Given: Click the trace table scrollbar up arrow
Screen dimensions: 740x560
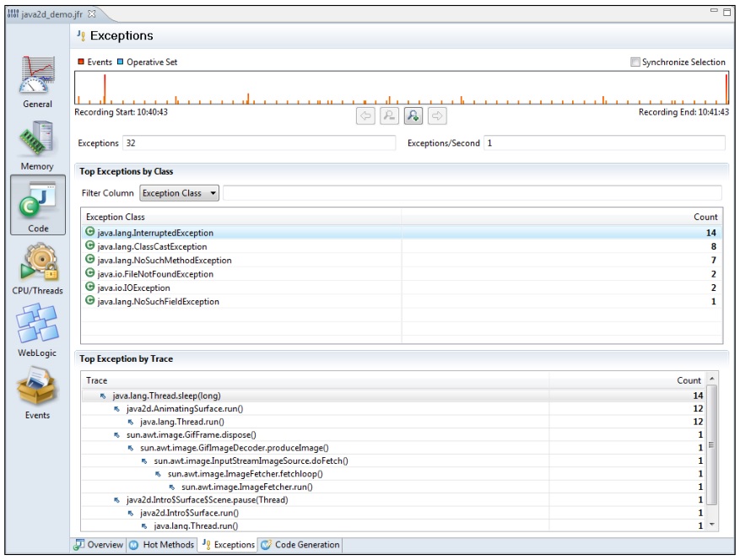Looking at the screenshot, I should (x=711, y=379).
